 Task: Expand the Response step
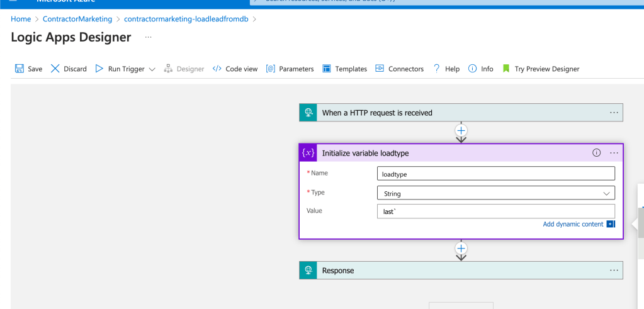coord(461,271)
